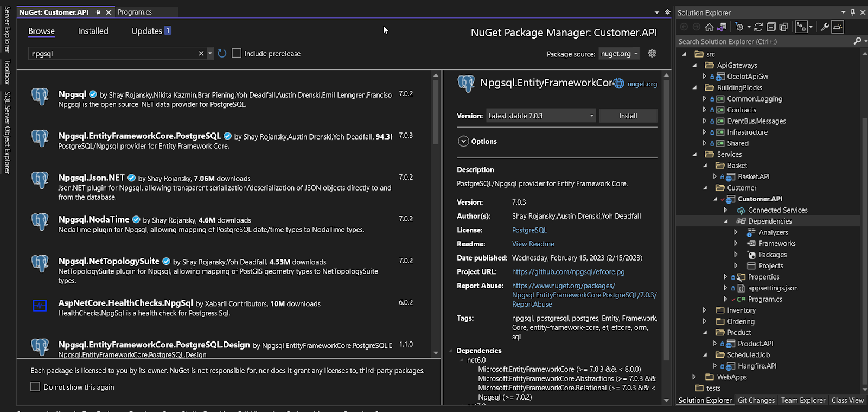The width and height of the screenshot is (868, 412).
Task: Pin the Solution Explorer panel
Action: 853,12
